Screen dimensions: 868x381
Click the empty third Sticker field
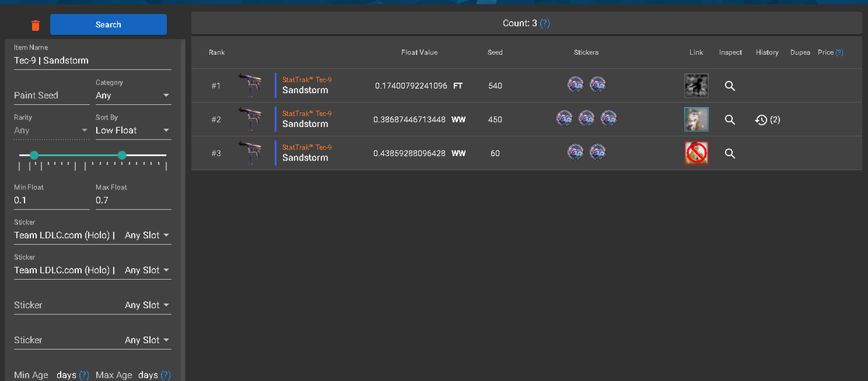(x=65, y=305)
